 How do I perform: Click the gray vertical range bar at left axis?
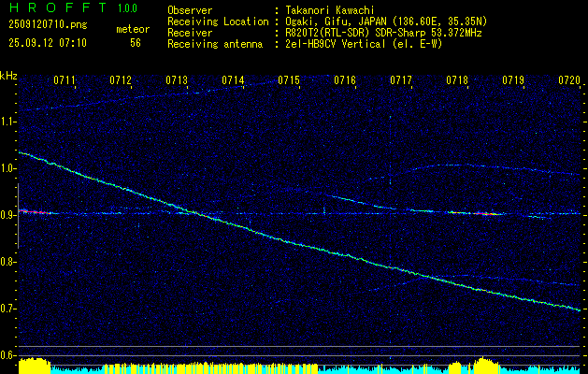[18, 216]
